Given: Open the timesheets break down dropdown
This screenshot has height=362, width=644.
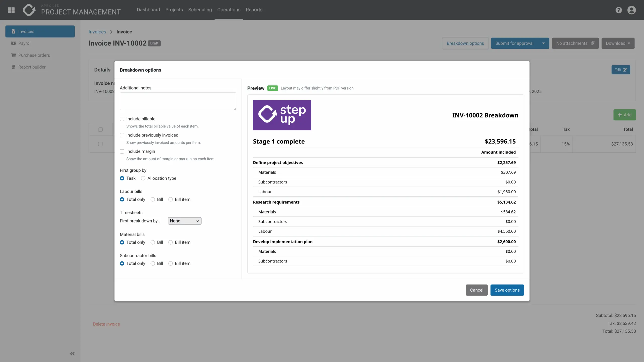Looking at the screenshot, I should click(x=184, y=221).
